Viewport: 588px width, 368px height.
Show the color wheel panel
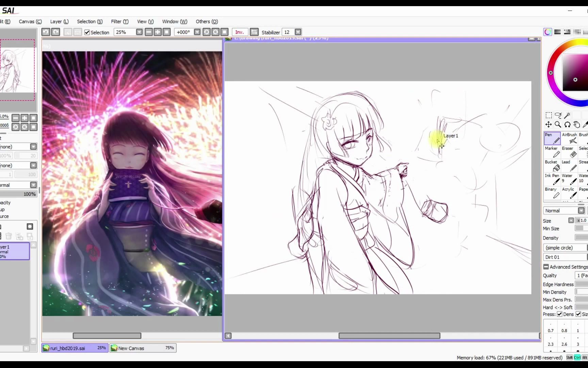pyautogui.click(x=548, y=32)
